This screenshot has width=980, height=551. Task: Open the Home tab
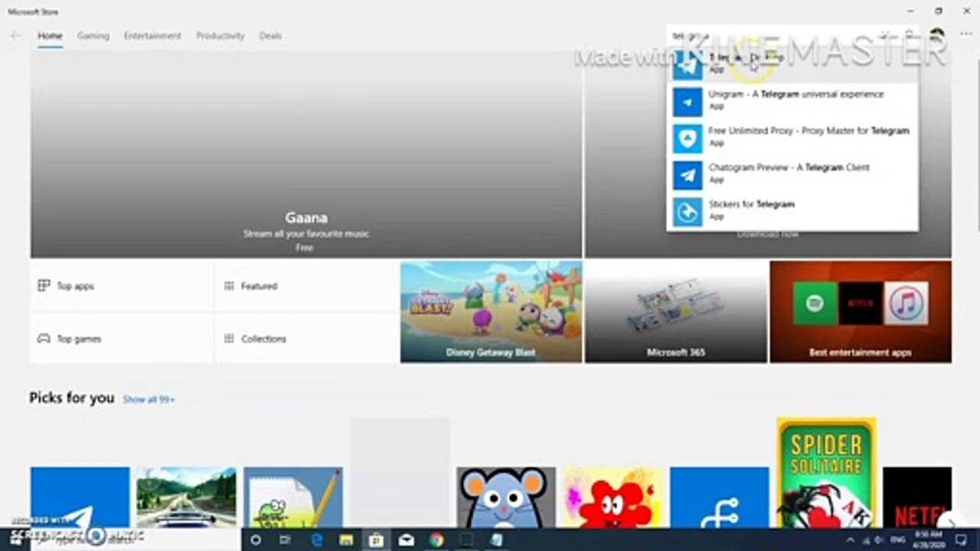click(x=50, y=36)
